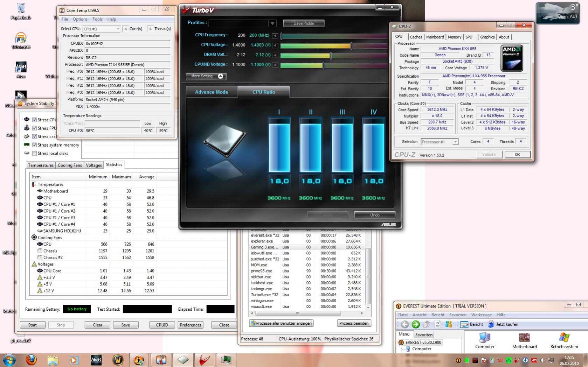Open the Windows Start menu orb
This screenshot has height=367, width=588.
point(9,360)
